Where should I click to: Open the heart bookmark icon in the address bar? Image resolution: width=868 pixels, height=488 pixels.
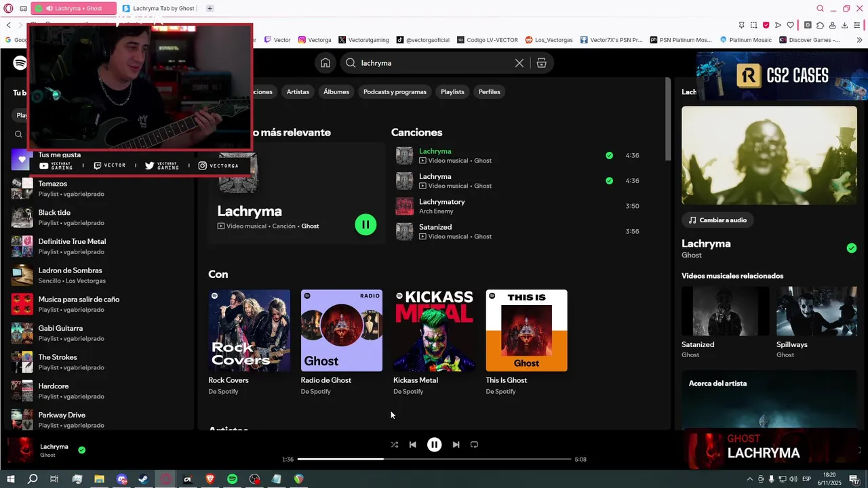(x=791, y=25)
